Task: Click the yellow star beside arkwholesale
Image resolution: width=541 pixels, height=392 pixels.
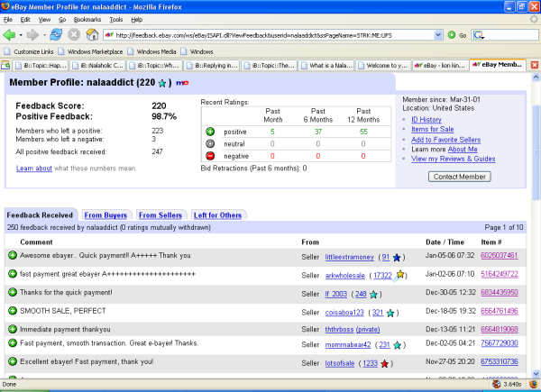Action: (399, 275)
